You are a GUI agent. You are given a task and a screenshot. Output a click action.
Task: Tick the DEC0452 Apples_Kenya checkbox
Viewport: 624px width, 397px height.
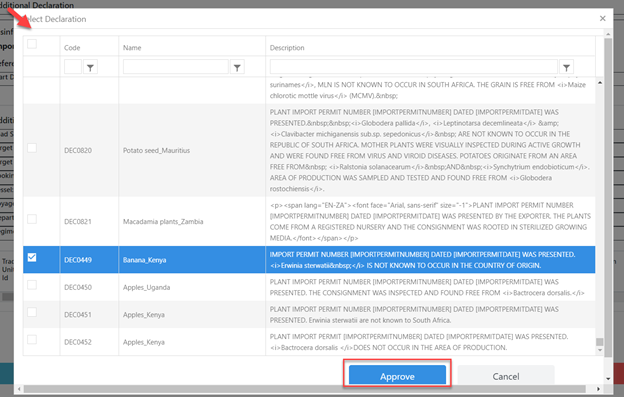point(32,339)
